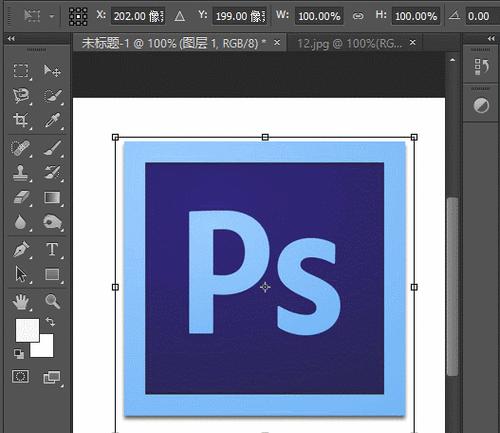Close the 未标题-1 document tab
Image resolution: width=500 pixels, height=433 pixels.
click(x=277, y=43)
